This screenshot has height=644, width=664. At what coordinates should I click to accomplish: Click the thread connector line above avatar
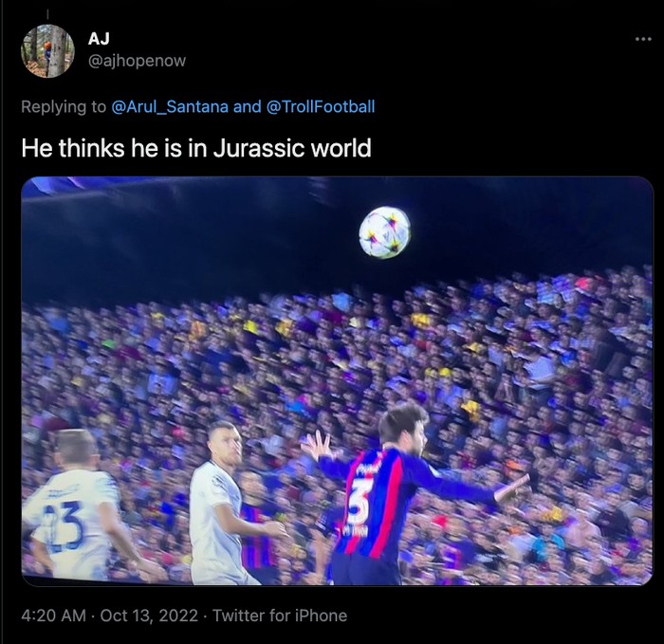pos(47,14)
